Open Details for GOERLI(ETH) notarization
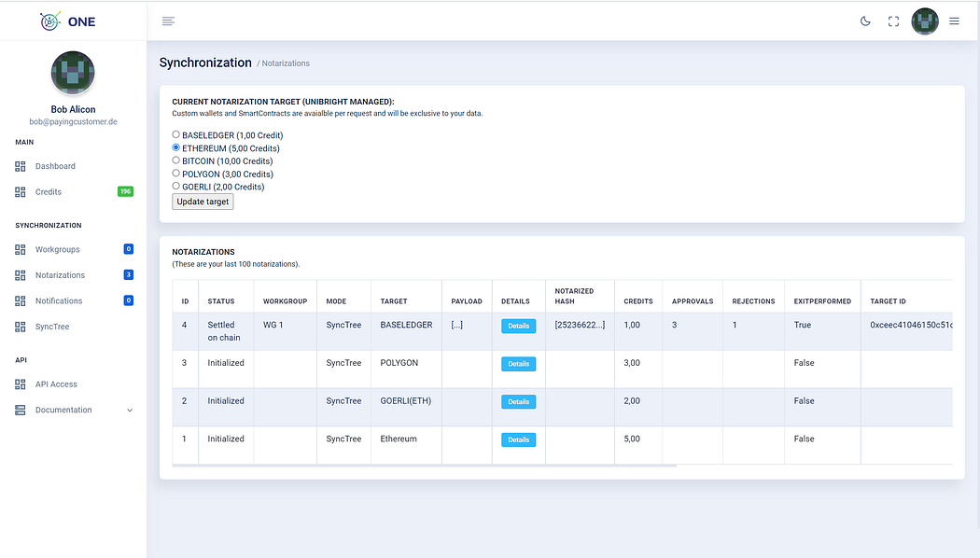This screenshot has height=558, width=980. [x=518, y=402]
